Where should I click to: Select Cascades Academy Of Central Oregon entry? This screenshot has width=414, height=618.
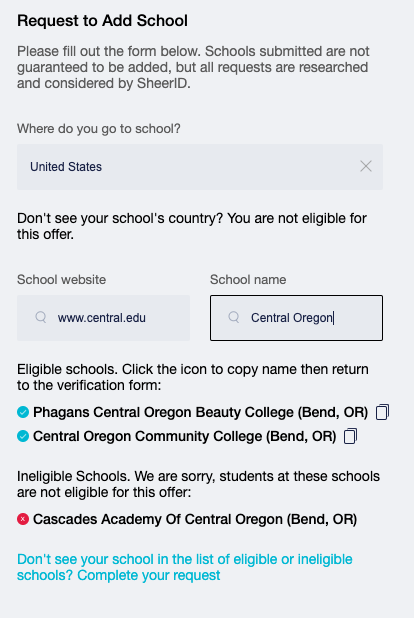click(x=195, y=519)
